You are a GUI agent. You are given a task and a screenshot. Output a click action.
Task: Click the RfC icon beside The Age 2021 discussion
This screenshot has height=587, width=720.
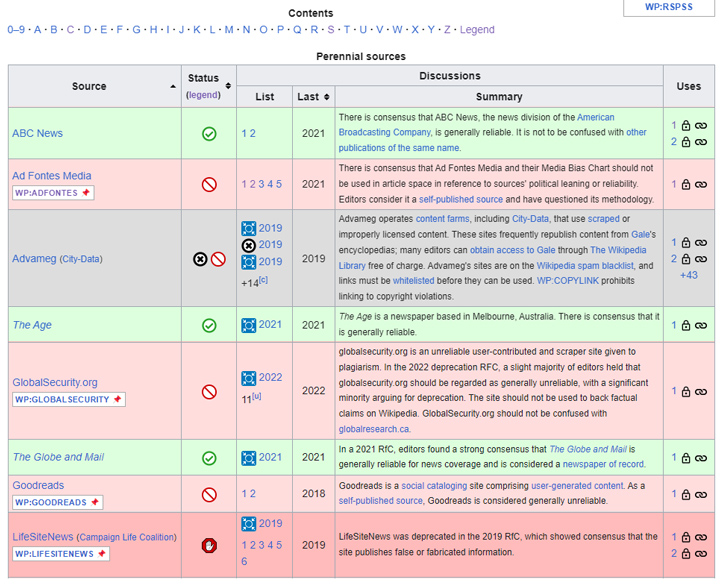248,326
